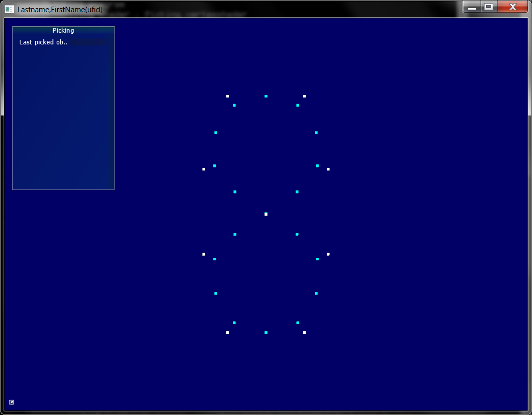
Task: Maximize the Lastname,FirstName window
Action: point(489,7)
